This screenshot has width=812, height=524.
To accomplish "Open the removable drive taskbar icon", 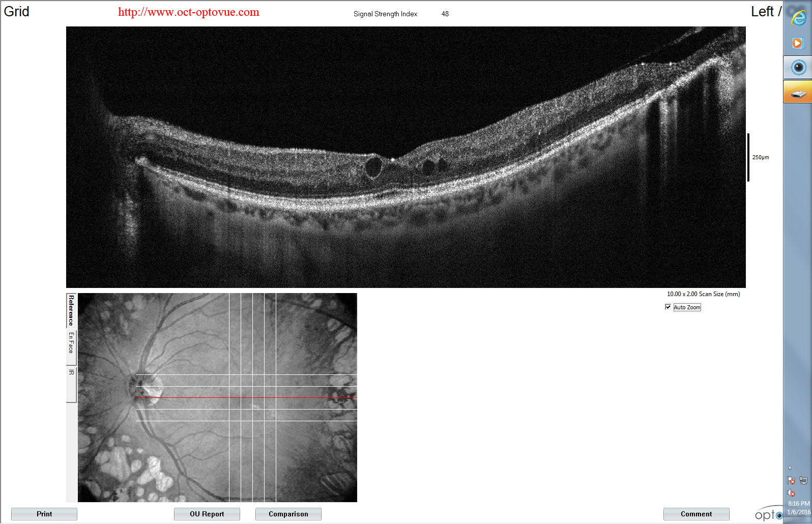I will (x=798, y=92).
